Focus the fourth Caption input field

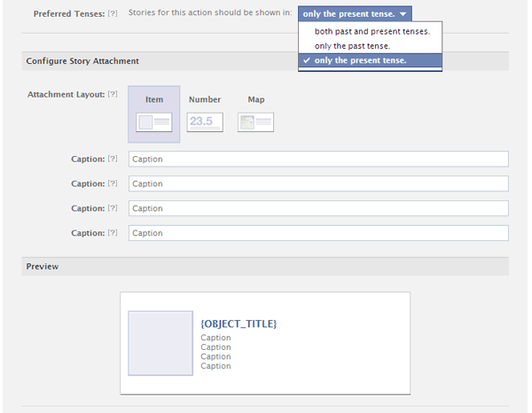pos(318,233)
